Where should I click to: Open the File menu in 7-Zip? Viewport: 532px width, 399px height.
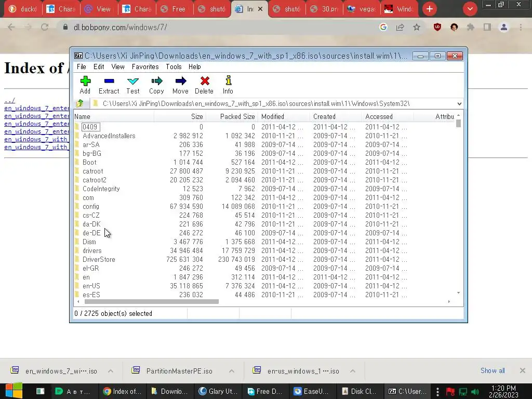(x=82, y=66)
